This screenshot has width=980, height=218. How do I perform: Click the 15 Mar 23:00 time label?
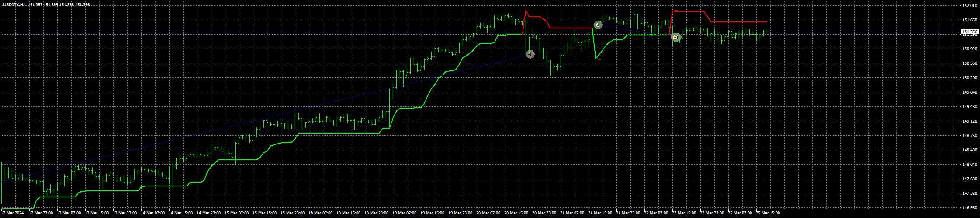click(x=293, y=213)
